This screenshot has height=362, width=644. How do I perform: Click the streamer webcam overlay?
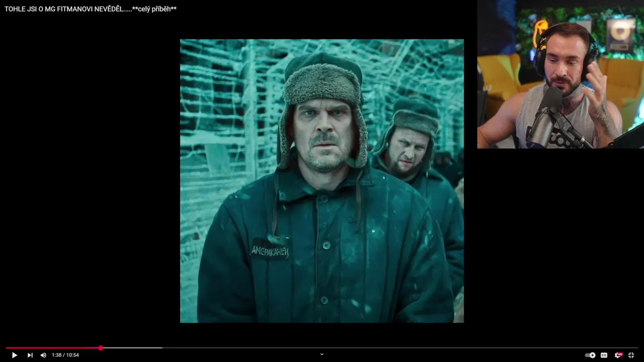(x=560, y=74)
